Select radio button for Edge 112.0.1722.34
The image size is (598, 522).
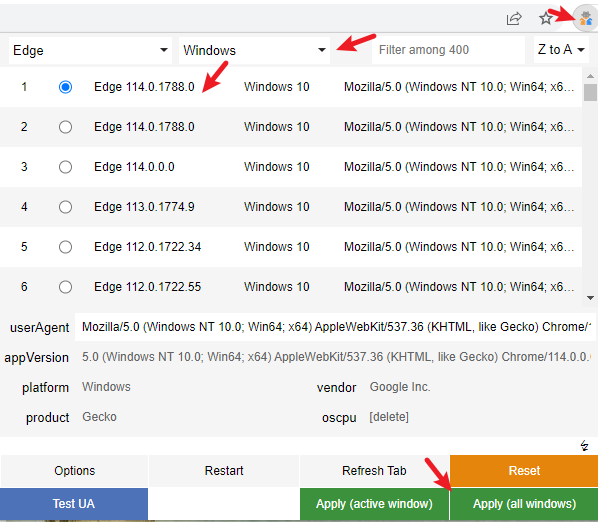coord(65,247)
